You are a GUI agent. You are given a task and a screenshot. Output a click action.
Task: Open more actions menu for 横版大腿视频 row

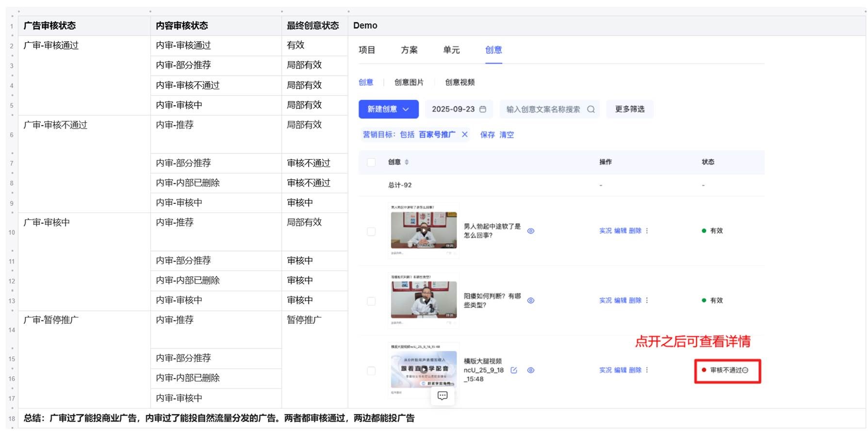(647, 370)
